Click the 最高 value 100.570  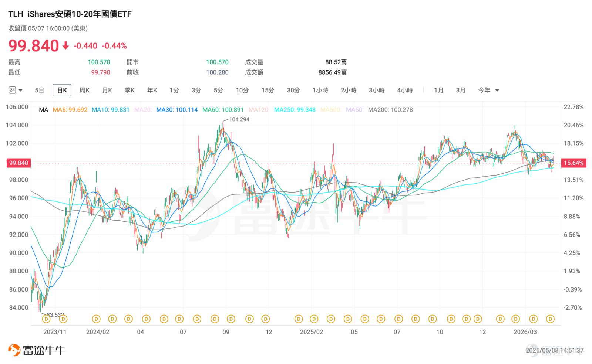(x=99, y=62)
